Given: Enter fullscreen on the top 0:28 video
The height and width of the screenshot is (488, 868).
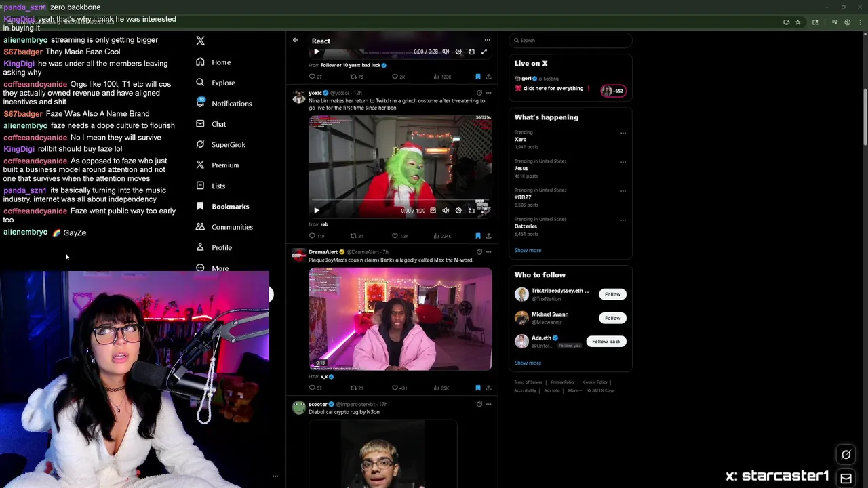Looking at the screenshot, I should pyautogui.click(x=484, y=52).
